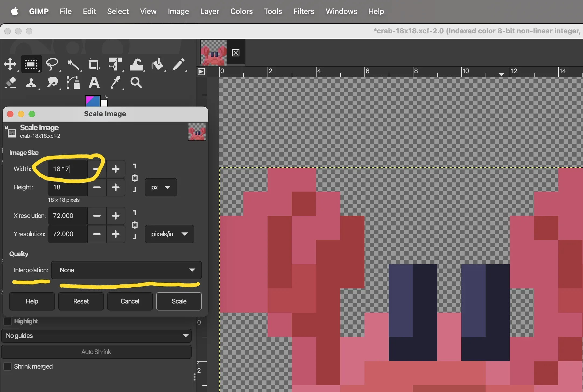Click the Auto Shrink button

[x=96, y=352]
